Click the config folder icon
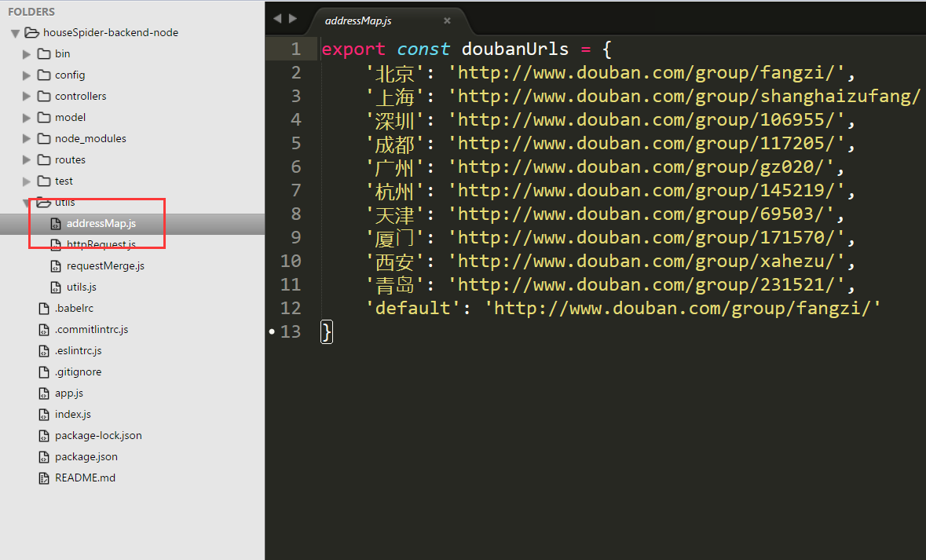926x560 pixels. (44, 75)
